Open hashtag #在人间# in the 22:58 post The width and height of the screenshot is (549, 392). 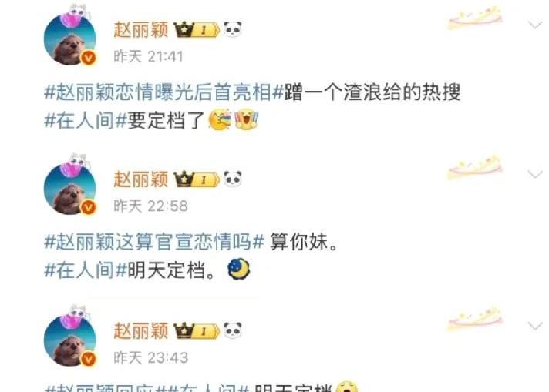(86, 270)
